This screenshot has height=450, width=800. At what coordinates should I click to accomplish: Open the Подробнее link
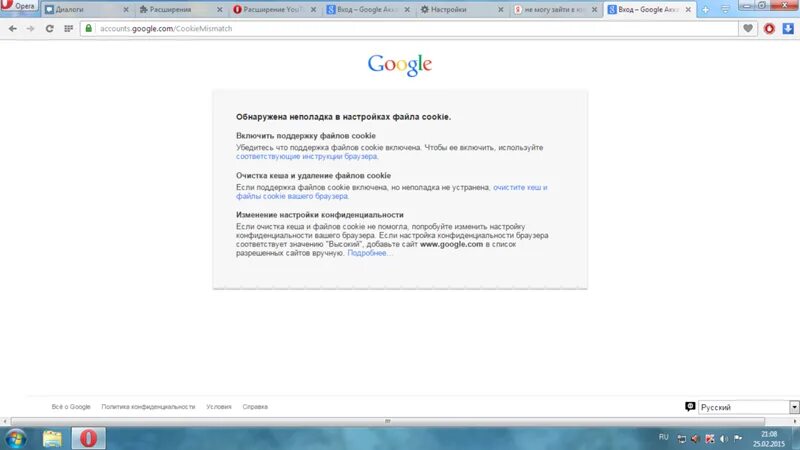click(369, 253)
